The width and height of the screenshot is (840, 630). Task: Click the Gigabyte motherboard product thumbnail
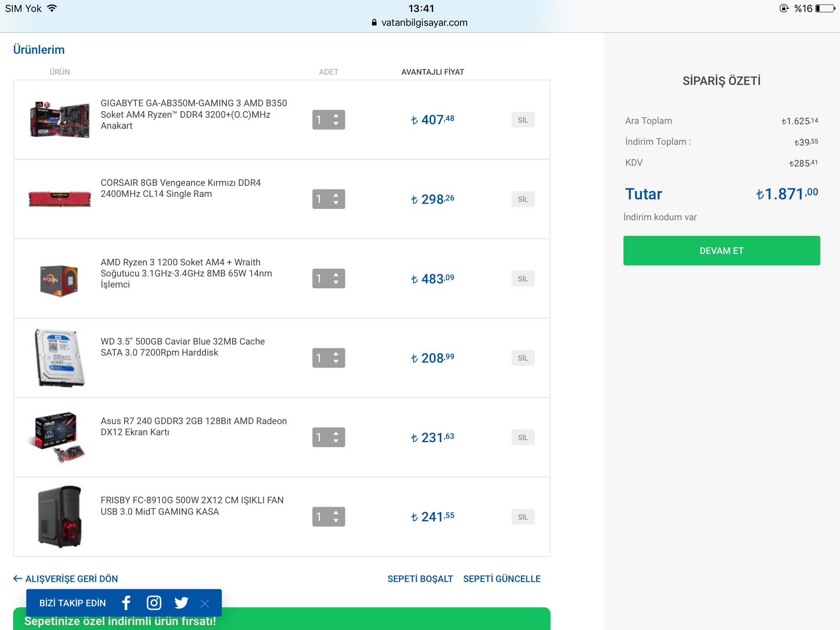point(60,119)
